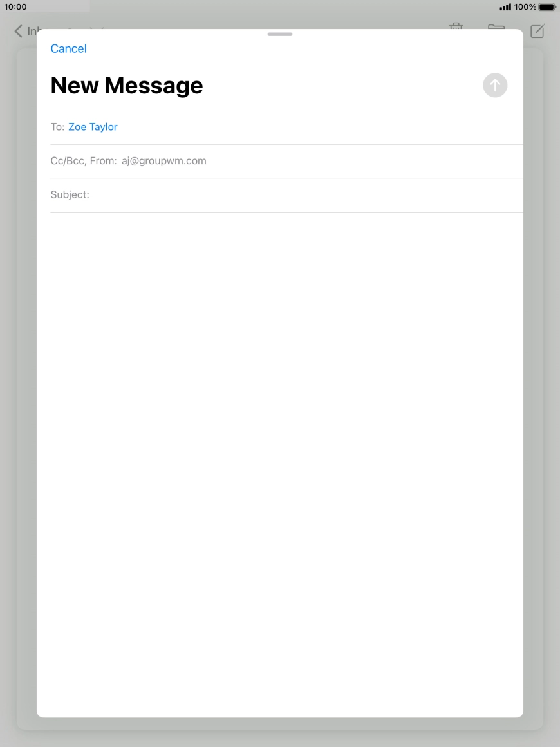560x747 pixels.
Task: Tap the Send arrow to send message
Action: [494, 85]
